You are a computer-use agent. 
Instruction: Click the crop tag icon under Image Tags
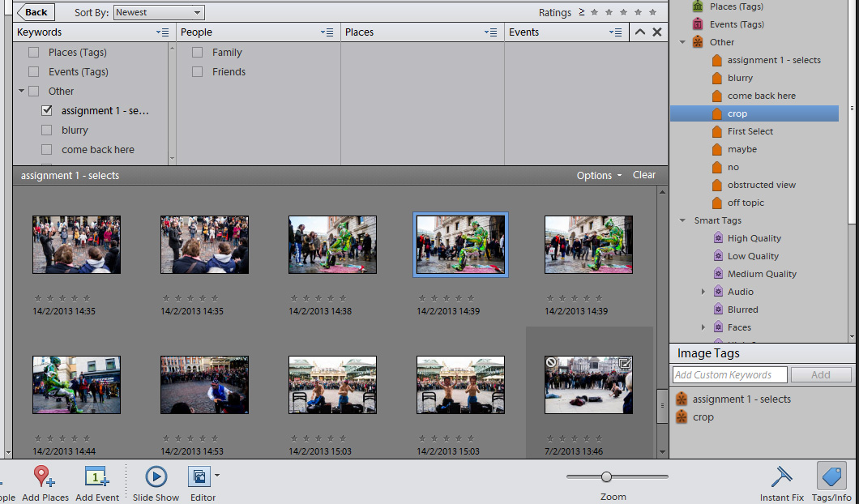click(682, 417)
